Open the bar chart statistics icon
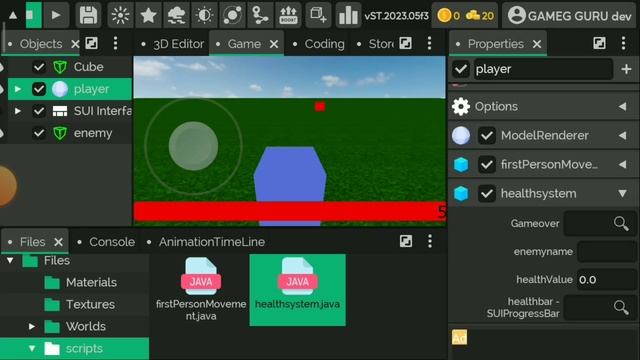Screen dimensions: 640x360 tap(348, 15)
